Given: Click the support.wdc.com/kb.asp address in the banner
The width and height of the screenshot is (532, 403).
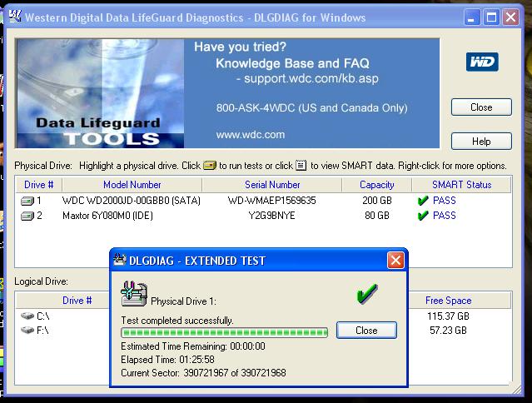Looking at the screenshot, I should point(311,79).
